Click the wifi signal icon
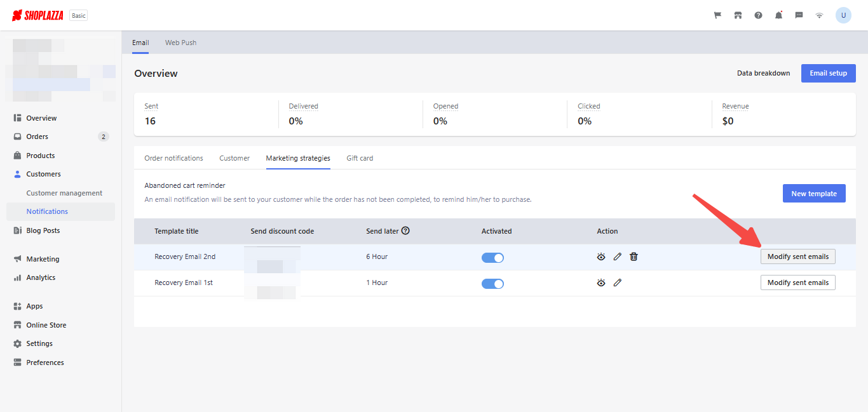 click(x=819, y=15)
